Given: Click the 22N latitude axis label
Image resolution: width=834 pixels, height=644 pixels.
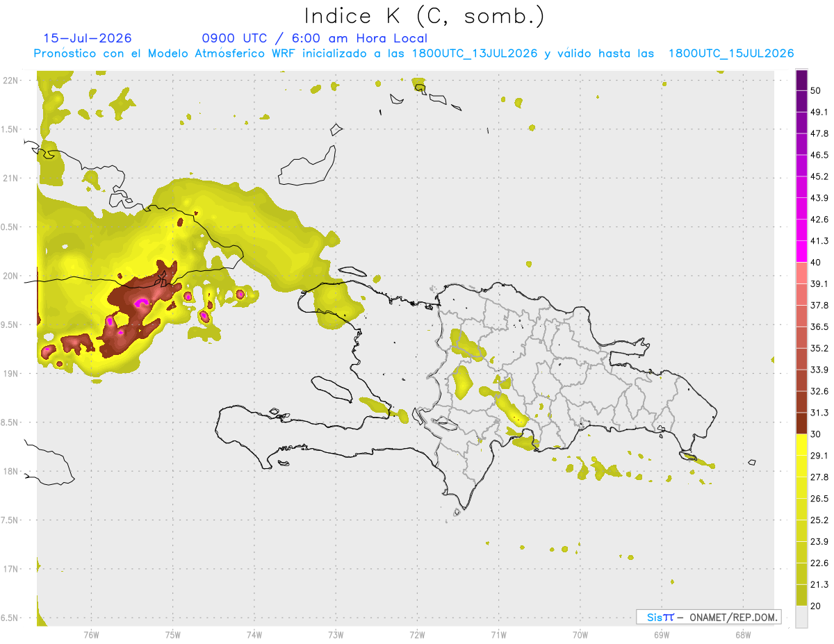Looking at the screenshot, I should tap(10, 81).
